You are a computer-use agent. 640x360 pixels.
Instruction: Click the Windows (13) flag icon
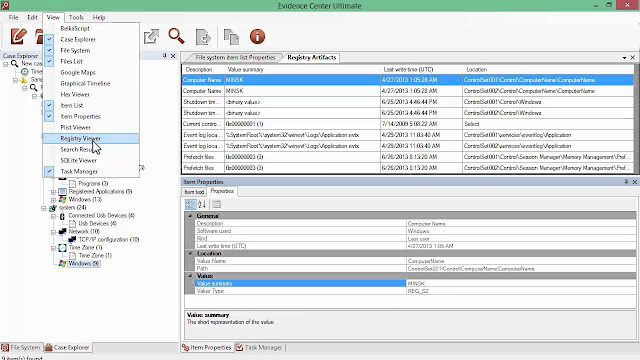(62, 200)
